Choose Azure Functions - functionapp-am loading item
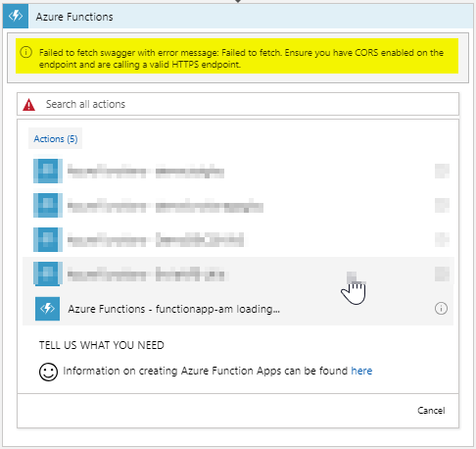 pos(238,309)
